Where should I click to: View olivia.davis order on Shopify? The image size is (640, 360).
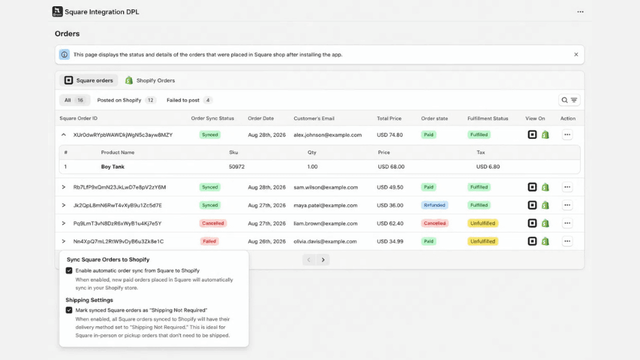pos(545,241)
